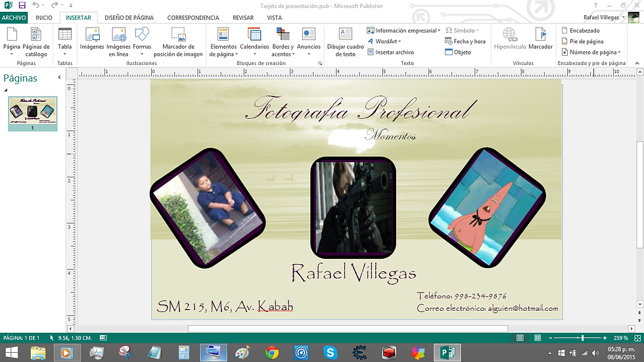Save the publication with the floppy icon

pyautogui.click(x=22, y=6)
